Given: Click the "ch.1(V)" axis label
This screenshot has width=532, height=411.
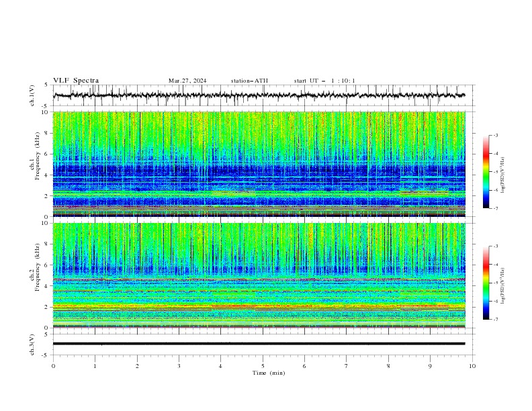Looking at the screenshot, I should 32,95.
